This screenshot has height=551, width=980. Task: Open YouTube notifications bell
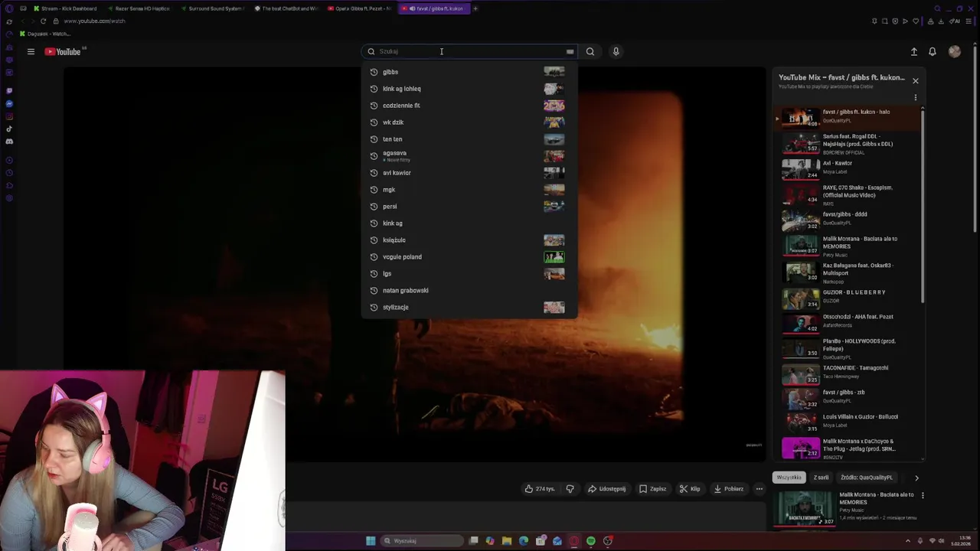point(933,51)
